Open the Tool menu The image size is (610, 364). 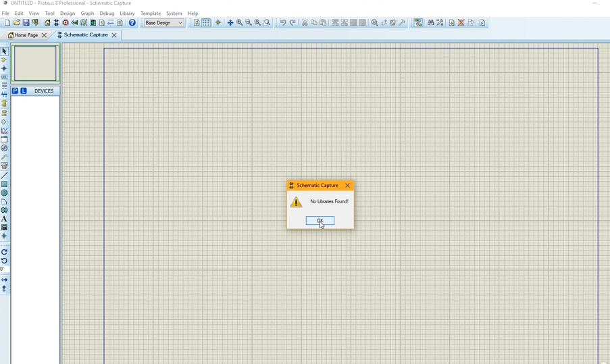click(49, 14)
